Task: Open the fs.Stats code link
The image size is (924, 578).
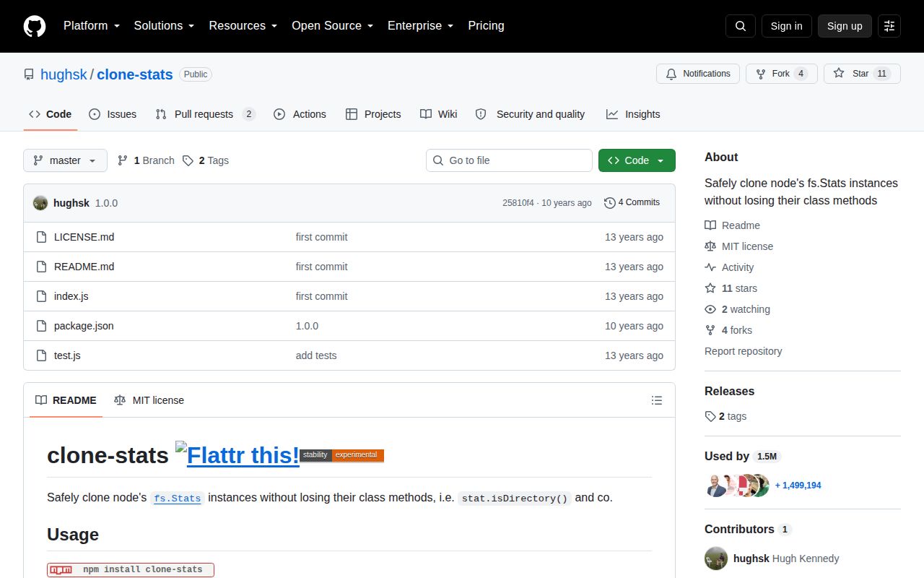Action: [177, 499]
